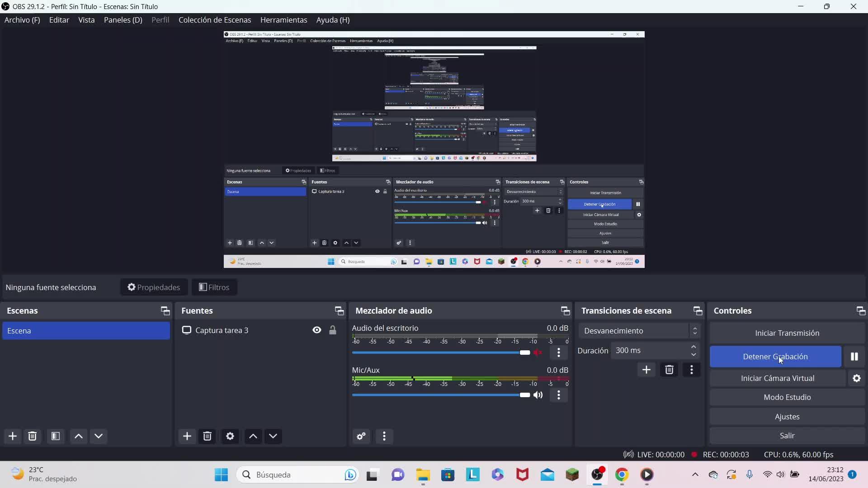Toggle lock on Captura tarea 3 source
Screen dimensions: 868x488
pyautogui.click(x=332, y=330)
